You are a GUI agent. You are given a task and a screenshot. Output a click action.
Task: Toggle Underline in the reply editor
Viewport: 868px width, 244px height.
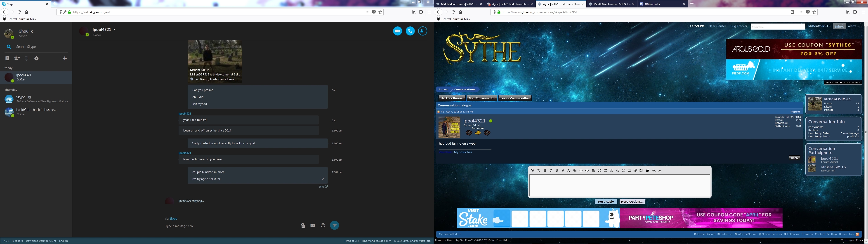click(557, 171)
